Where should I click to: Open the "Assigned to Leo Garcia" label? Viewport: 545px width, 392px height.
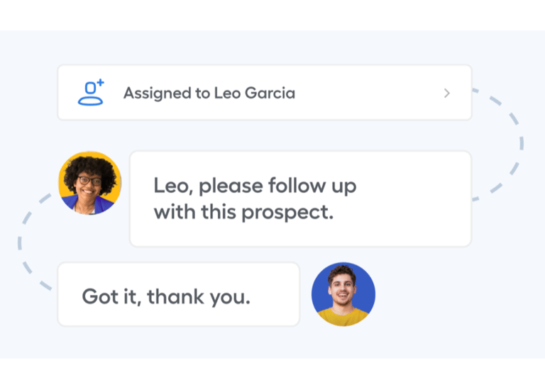click(209, 93)
